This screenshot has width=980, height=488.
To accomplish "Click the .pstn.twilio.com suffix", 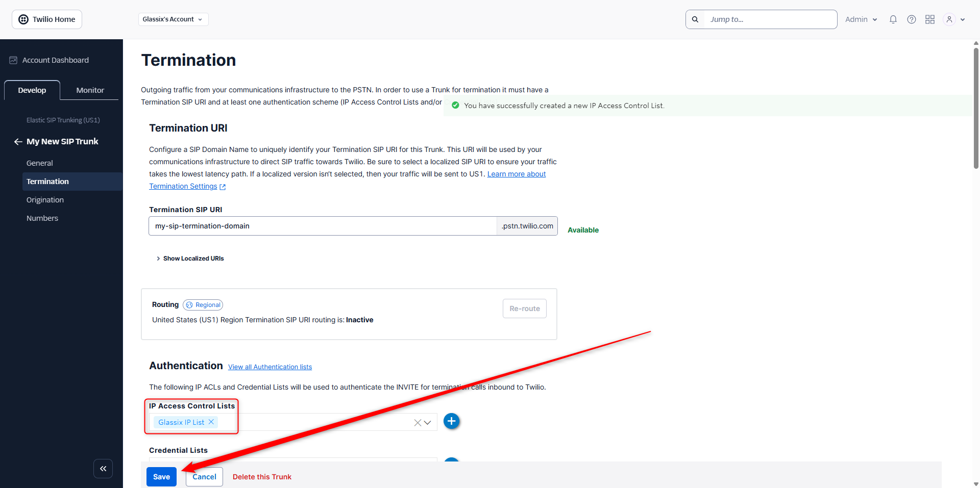I will [527, 226].
